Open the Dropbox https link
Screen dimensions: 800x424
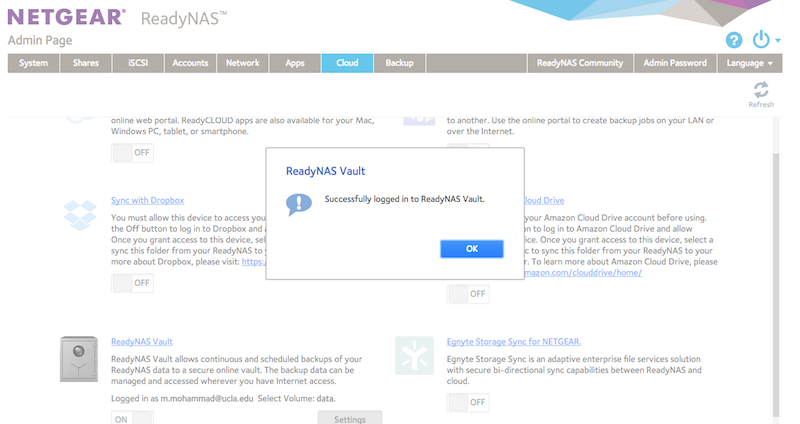point(254,262)
